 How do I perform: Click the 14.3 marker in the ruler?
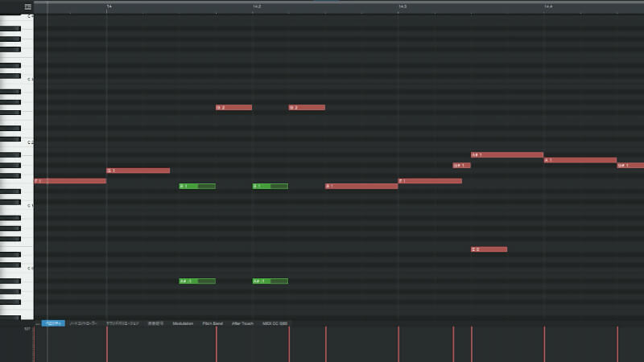coord(402,6)
